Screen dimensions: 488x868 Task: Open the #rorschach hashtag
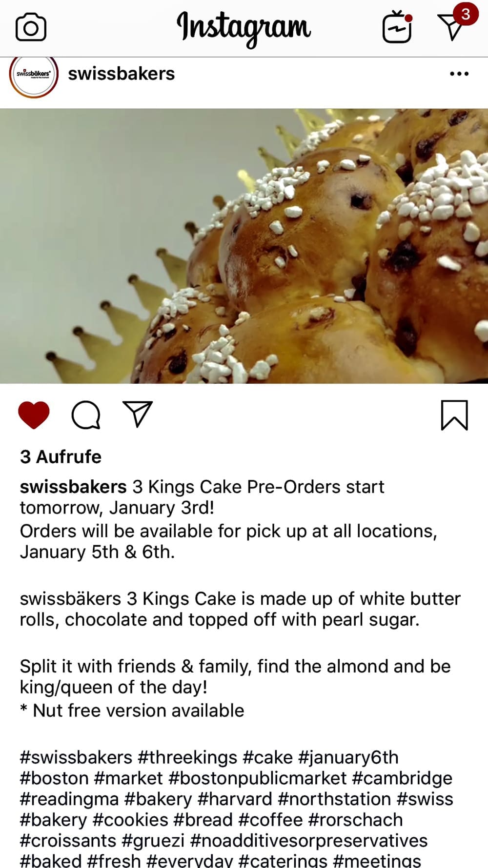(356, 820)
